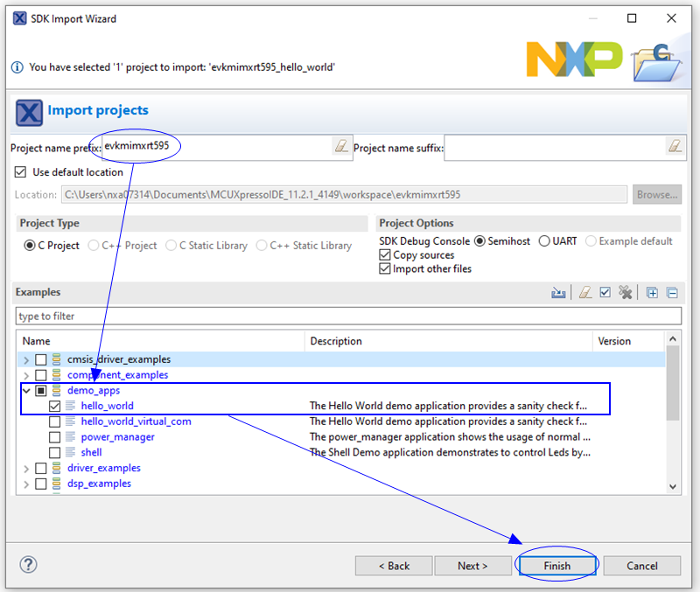This screenshot has height=592, width=700.
Task: Toggle the demo_apps group checkbox
Action: pos(40,391)
